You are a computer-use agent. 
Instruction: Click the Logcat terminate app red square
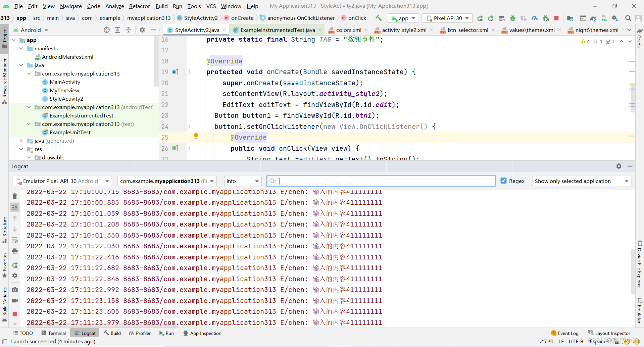click(15, 314)
